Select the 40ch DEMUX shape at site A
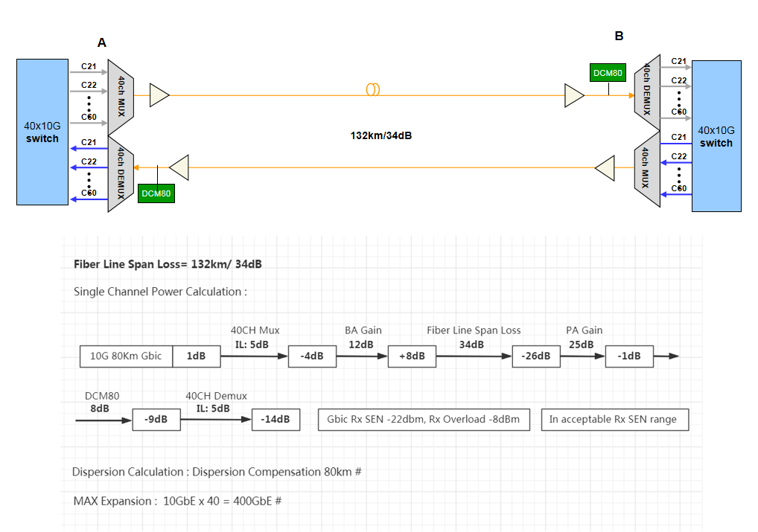The height and width of the screenshot is (532, 758). point(121,174)
